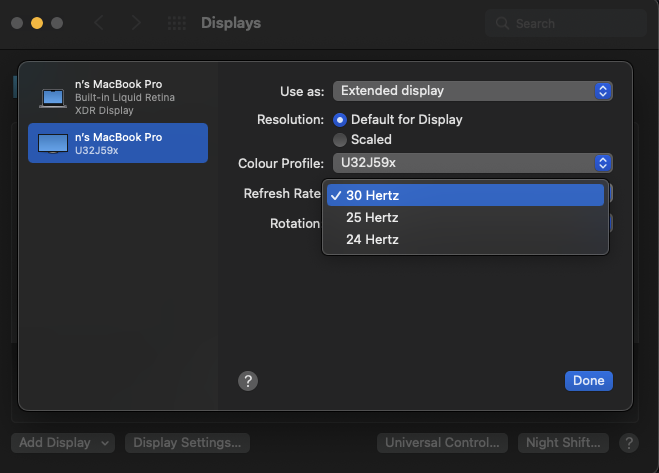The image size is (659, 473).
Task: Choose the checked 30 Hertz option
Action: coord(465,196)
